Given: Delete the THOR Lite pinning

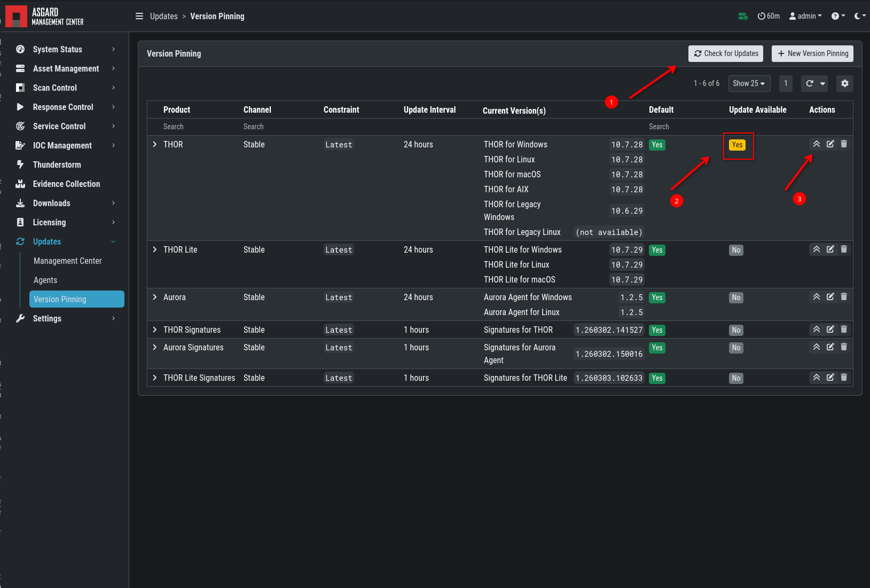Looking at the screenshot, I should pyautogui.click(x=844, y=249).
